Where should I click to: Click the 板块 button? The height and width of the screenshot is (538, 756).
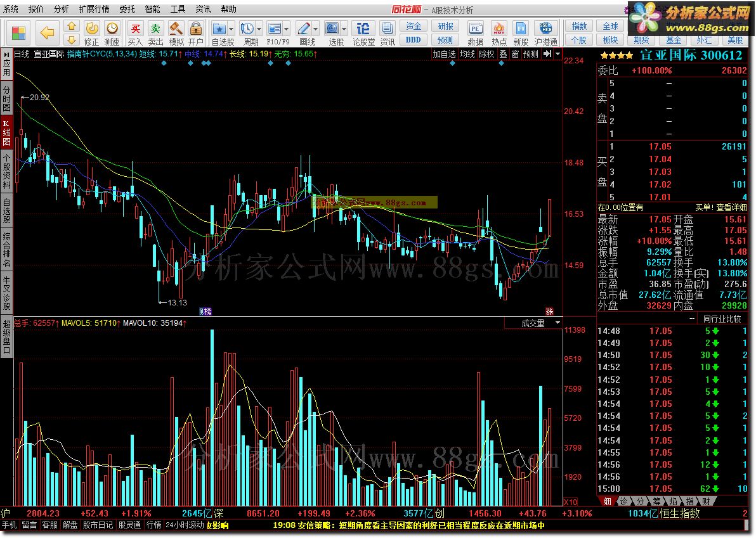pyautogui.click(x=610, y=40)
